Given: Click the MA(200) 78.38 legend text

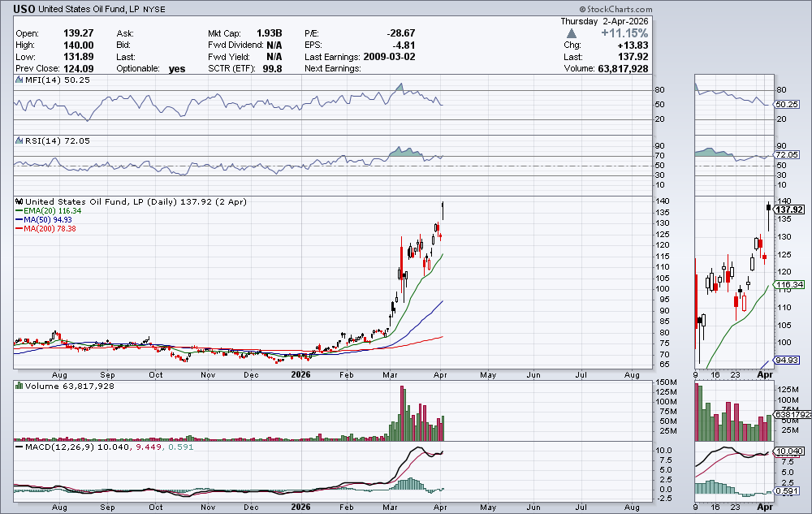Looking at the screenshot, I should point(50,228).
